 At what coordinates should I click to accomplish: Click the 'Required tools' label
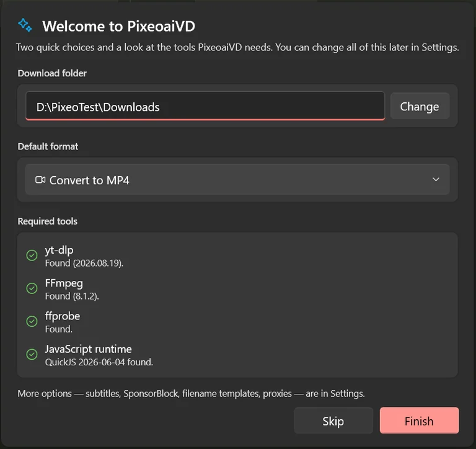pos(47,221)
